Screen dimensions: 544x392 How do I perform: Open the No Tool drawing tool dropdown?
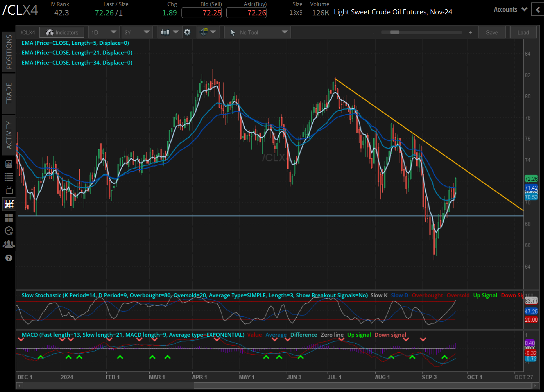click(257, 32)
